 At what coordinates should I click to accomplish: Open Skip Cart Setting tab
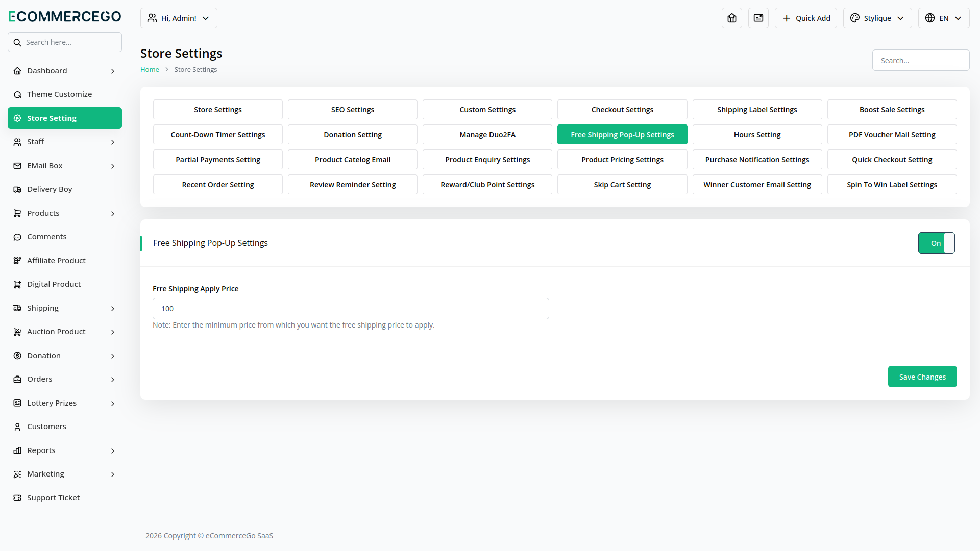[x=622, y=184]
